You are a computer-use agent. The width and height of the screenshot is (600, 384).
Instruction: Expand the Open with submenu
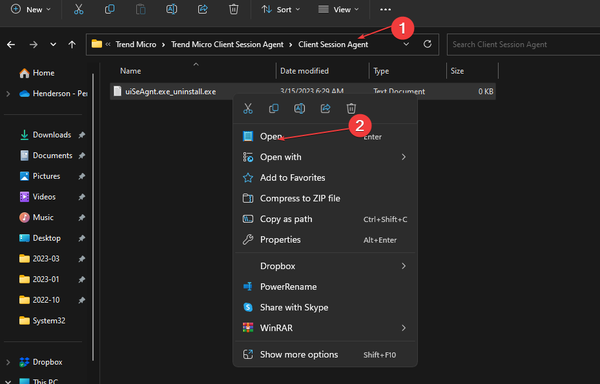[325, 157]
